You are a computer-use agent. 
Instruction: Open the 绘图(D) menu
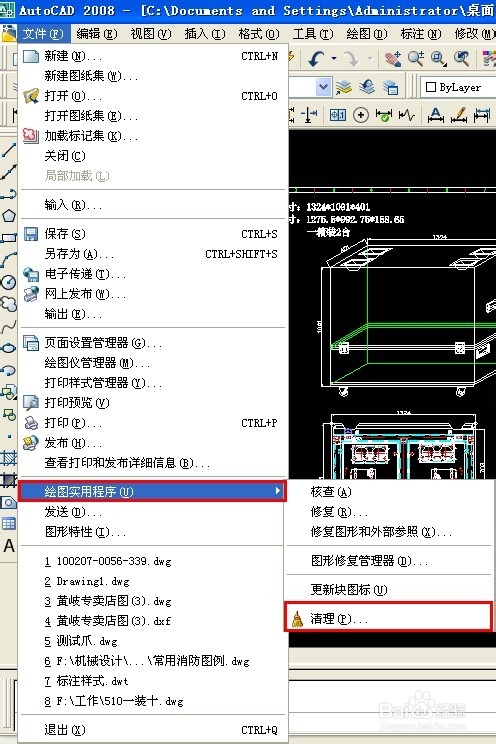[367, 34]
